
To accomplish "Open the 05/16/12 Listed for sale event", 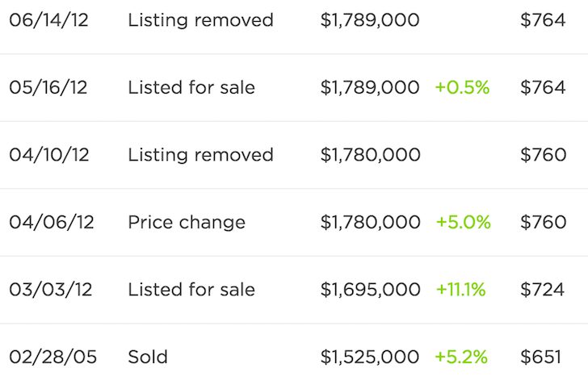I will [x=191, y=87].
